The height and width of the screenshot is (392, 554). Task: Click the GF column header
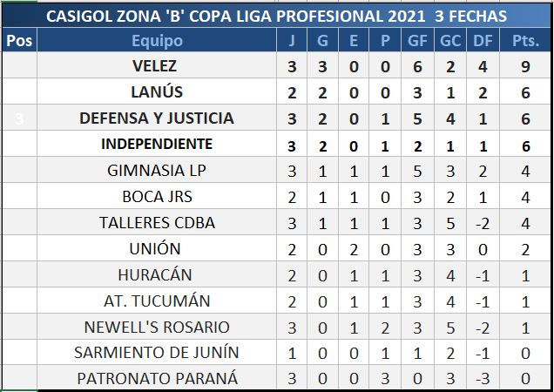click(x=416, y=41)
